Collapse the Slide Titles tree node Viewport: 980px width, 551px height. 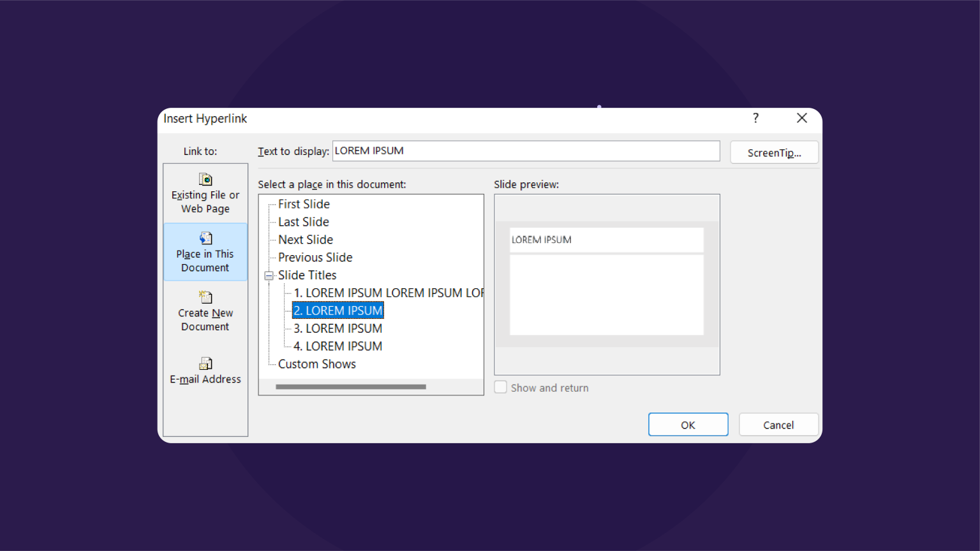click(270, 275)
